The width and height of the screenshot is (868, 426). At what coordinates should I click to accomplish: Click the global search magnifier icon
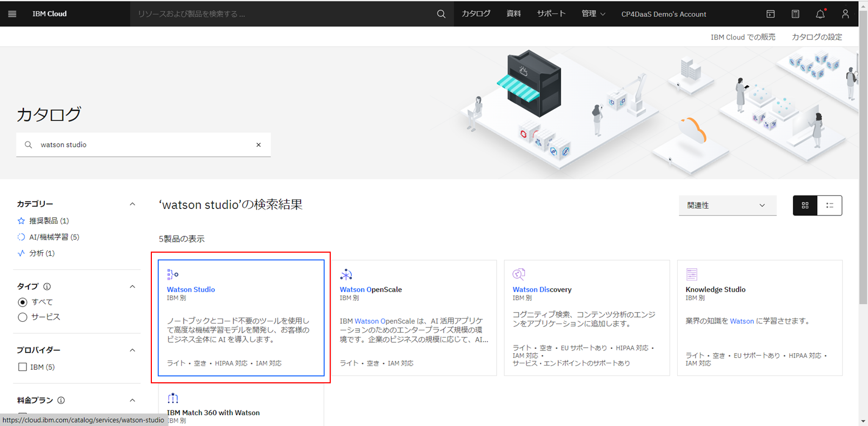pos(441,14)
